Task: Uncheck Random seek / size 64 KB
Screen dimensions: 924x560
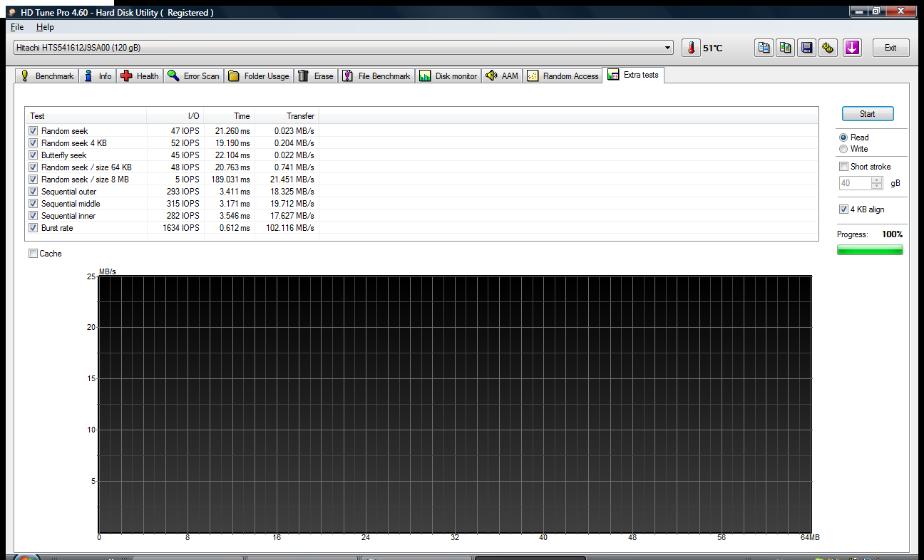Action: coord(33,167)
